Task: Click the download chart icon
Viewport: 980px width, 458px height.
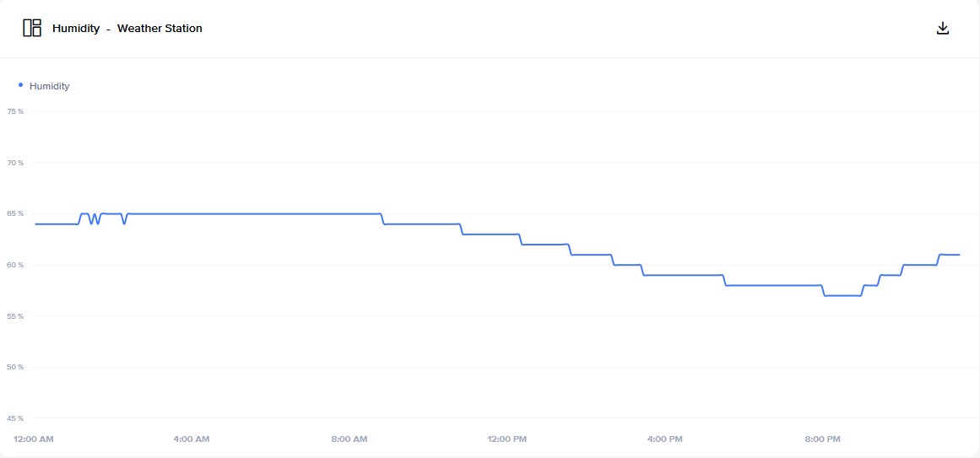Action: (x=943, y=28)
